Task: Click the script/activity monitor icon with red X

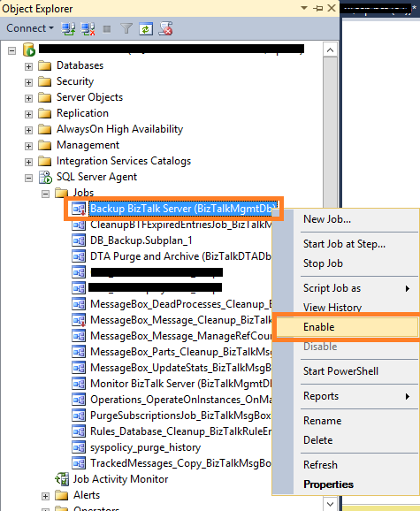Action: click(x=165, y=28)
